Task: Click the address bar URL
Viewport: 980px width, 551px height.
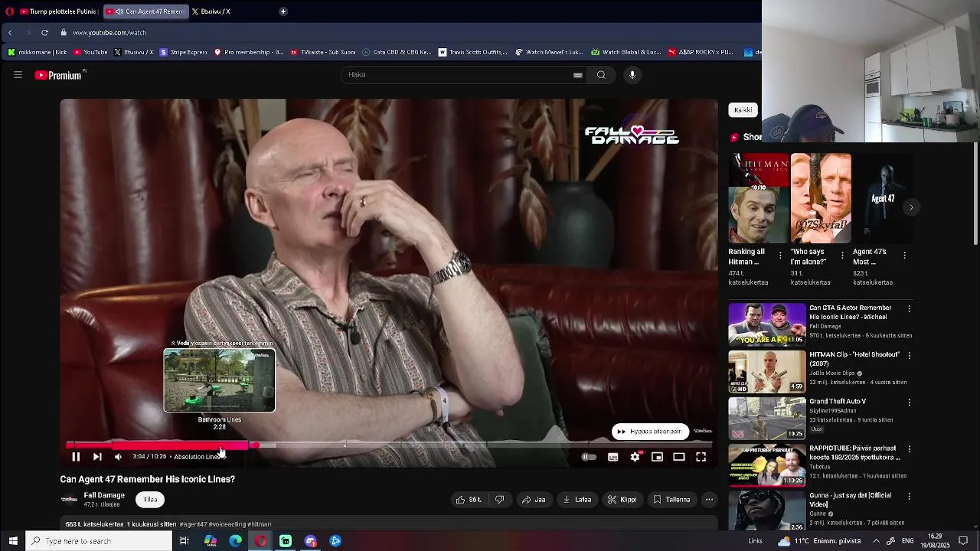Action: (x=109, y=33)
